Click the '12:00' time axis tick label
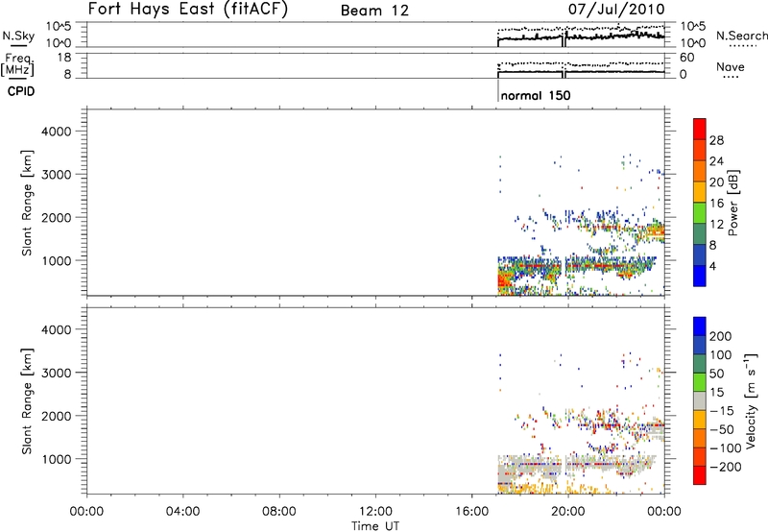 pyautogui.click(x=375, y=512)
